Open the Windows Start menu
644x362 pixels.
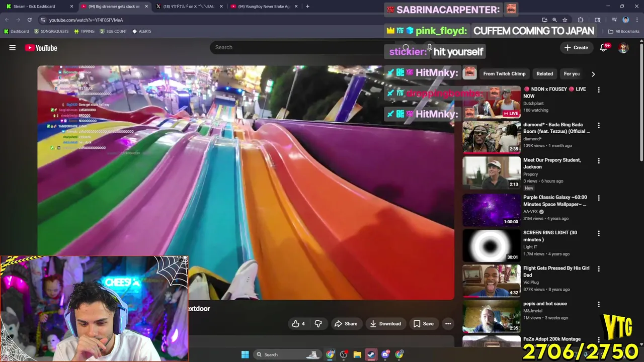(x=245, y=354)
